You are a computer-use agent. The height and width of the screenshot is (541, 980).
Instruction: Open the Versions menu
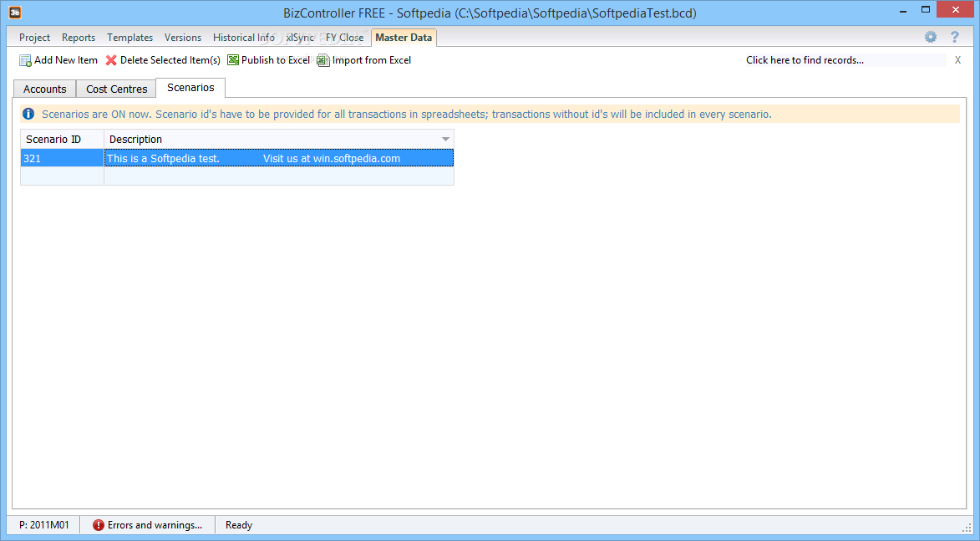click(182, 38)
